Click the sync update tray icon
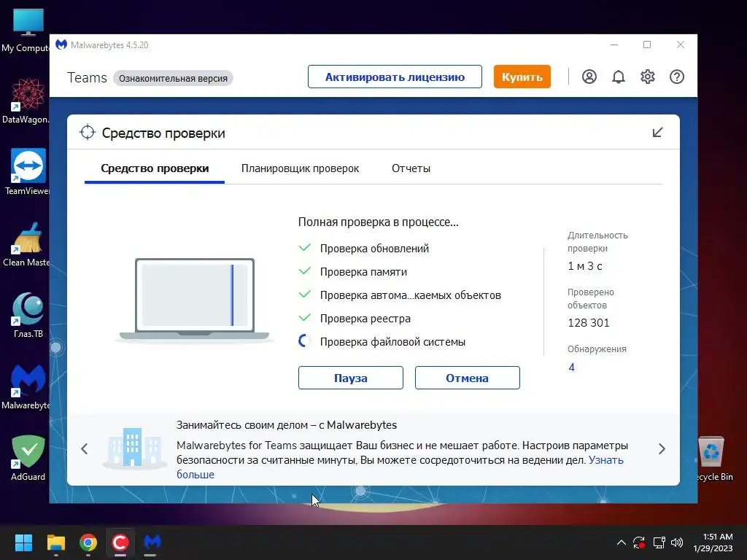The image size is (747, 560). tap(639, 542)
